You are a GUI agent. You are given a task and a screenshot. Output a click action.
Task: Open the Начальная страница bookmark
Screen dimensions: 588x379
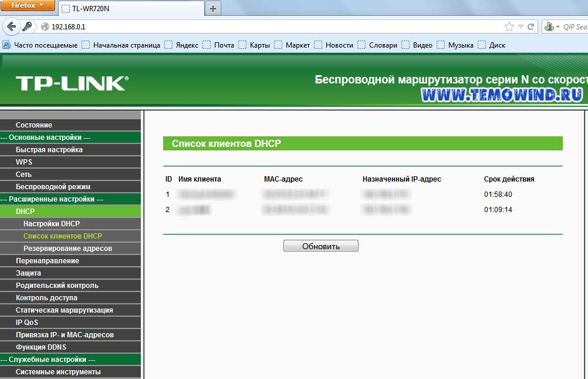121,45
